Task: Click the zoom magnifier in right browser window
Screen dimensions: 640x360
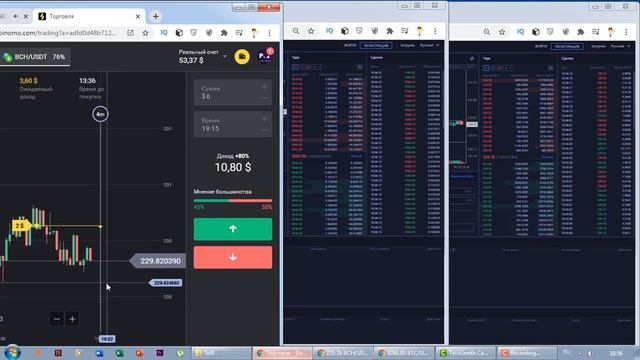Action: click(x=487, y=32)
